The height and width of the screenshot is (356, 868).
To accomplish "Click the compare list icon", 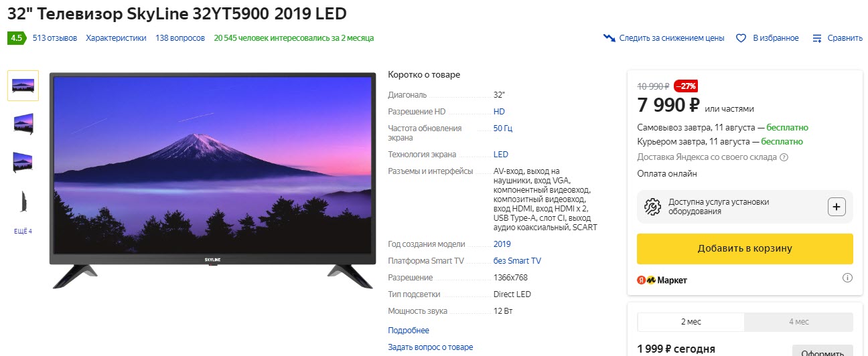I will (816, 38).
